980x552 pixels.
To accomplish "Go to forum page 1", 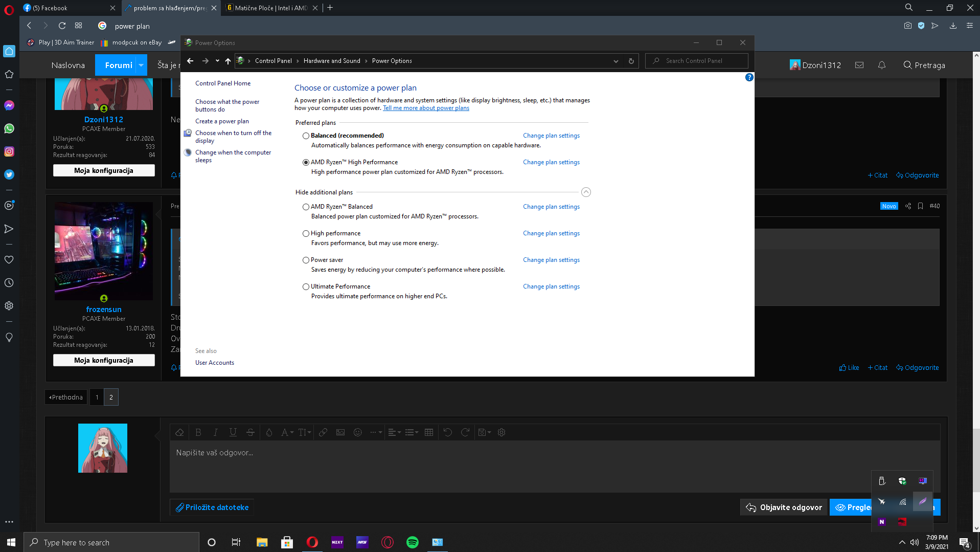I will [97, 397].
